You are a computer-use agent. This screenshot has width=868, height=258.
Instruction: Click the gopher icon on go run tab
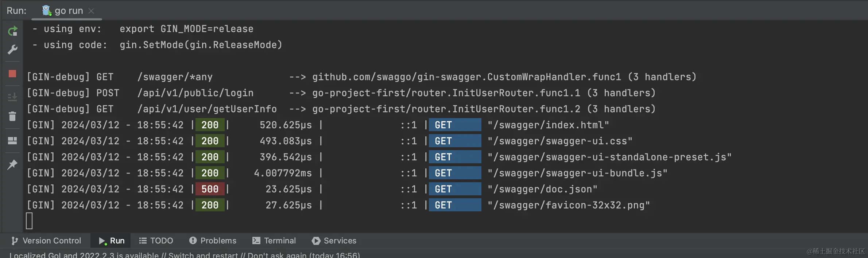click(47, 11)
